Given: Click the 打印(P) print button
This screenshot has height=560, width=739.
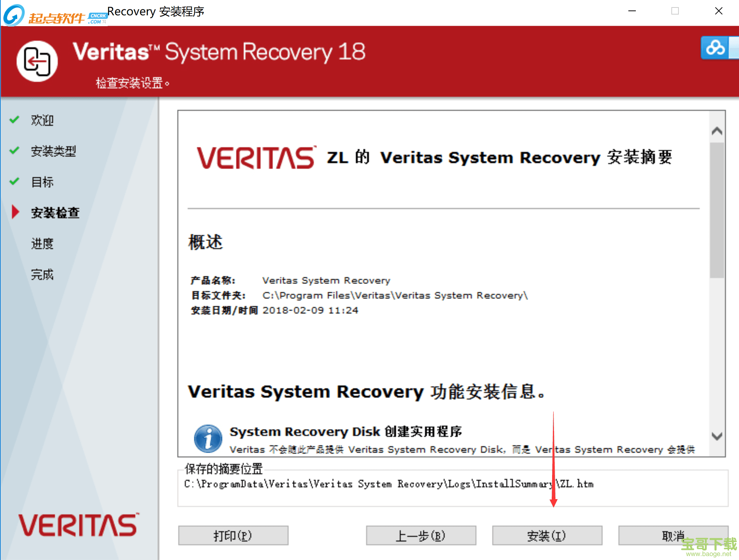Looking at the screenshot, I should (x=233, y=536).
